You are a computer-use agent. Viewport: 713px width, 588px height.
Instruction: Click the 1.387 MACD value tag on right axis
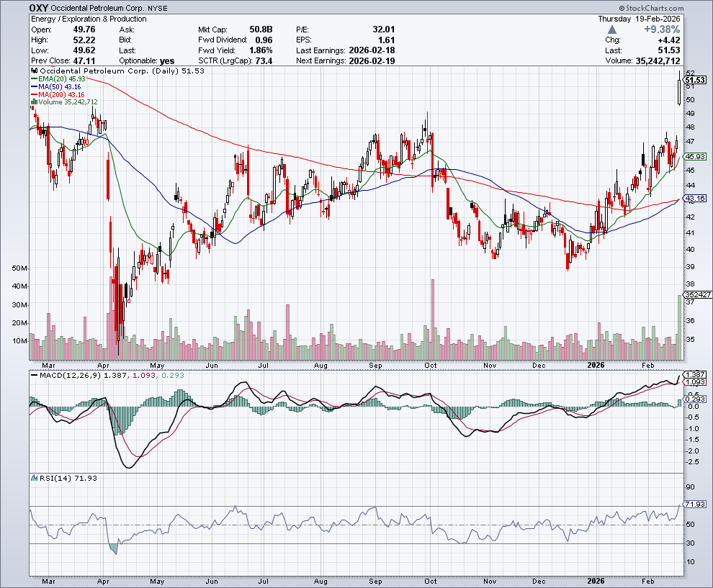pyautogui.click(x=695, y=374)
